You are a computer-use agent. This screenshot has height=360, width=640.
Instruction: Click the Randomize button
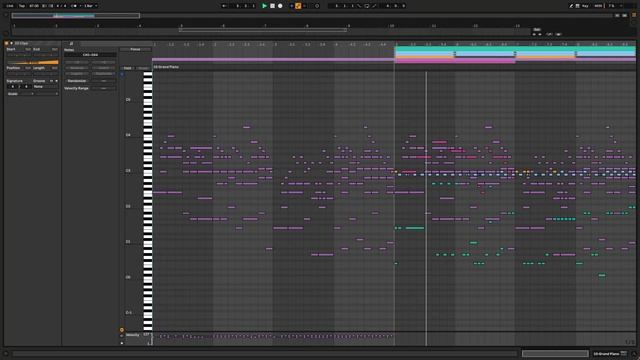77,81
